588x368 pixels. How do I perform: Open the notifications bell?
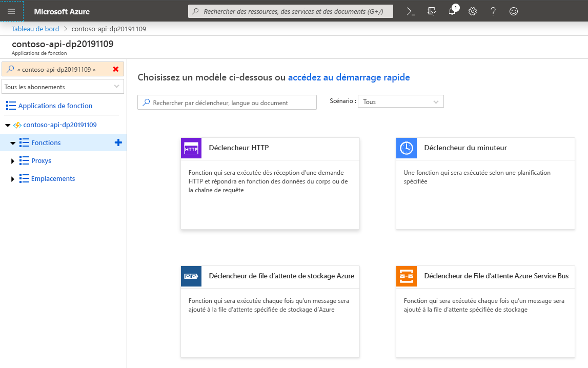coord(452,11)
